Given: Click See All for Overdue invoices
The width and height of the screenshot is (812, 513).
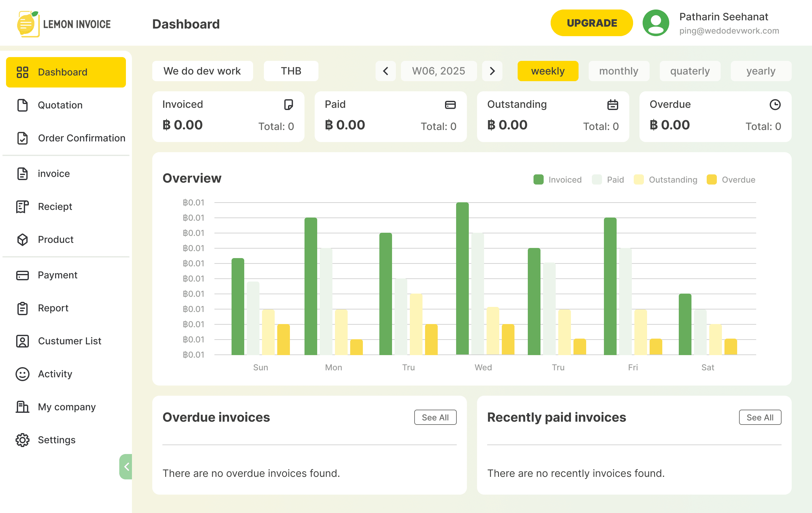Looking at the screenshot, I should 435,417.
